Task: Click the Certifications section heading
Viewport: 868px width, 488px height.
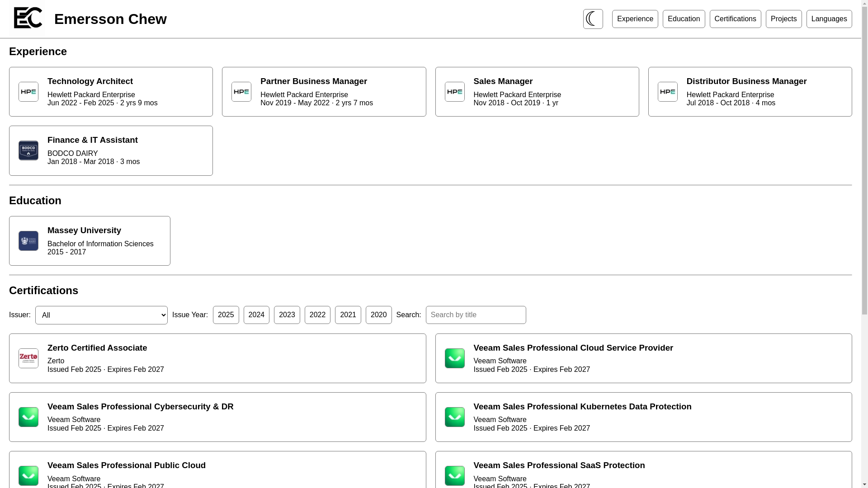Action: [x=43, y=291]
